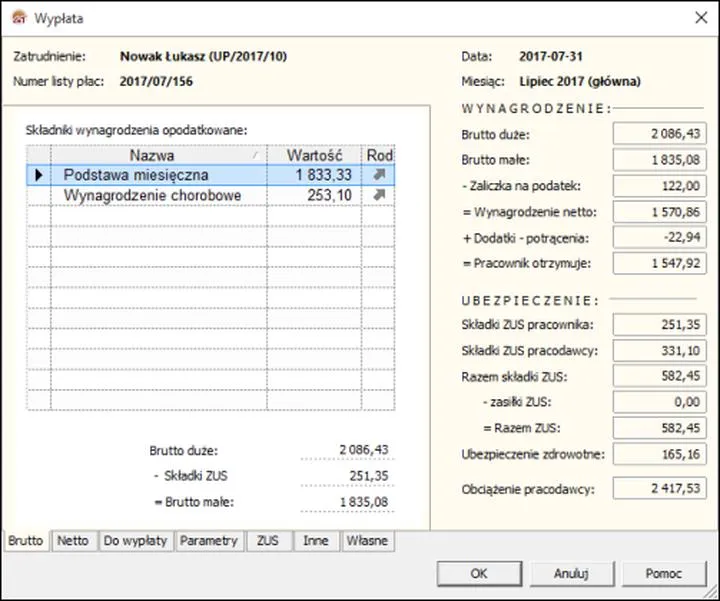Select the Wynagrodzenie chorobowe row
Image resolution: width=720 pixels, height=601 pixels.
(152, 195)
